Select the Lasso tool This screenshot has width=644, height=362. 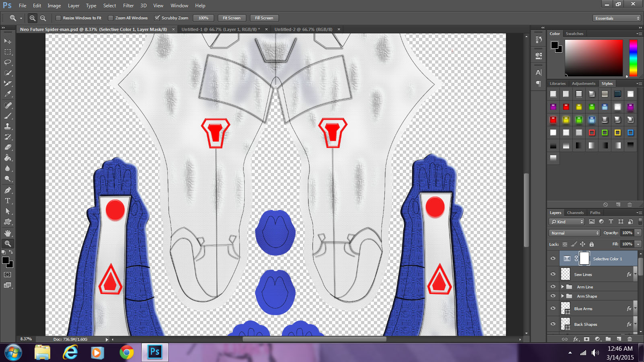click(x=8, y=62)
